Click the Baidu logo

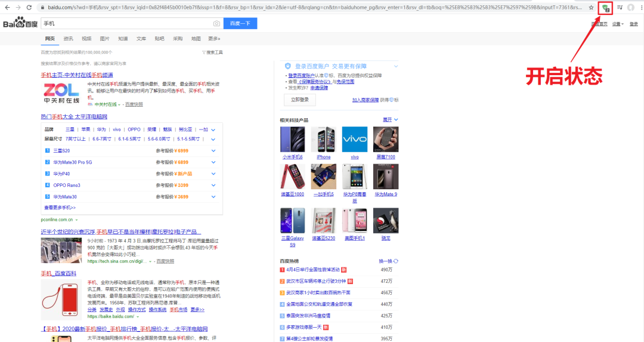tap(20, 23)
